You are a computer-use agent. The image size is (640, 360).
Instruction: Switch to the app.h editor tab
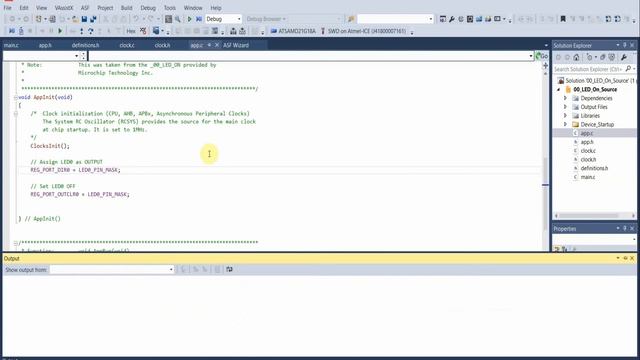(x=45, y=45)
